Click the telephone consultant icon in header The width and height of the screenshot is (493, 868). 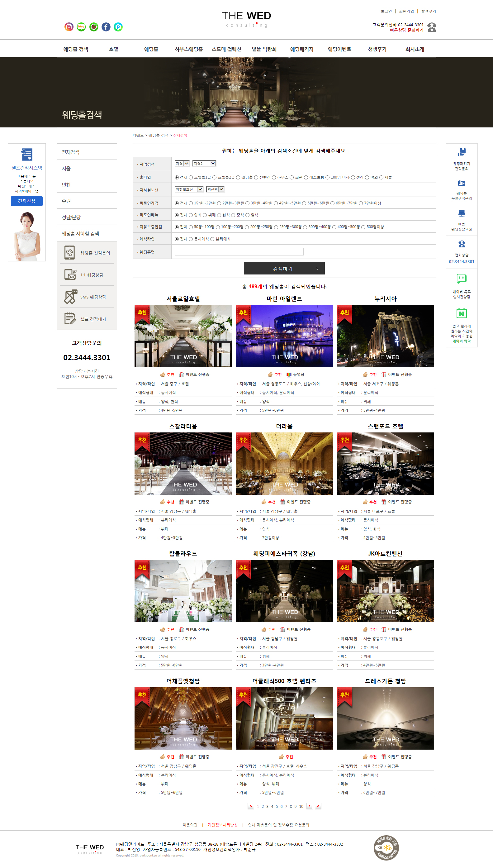point(432,27)
